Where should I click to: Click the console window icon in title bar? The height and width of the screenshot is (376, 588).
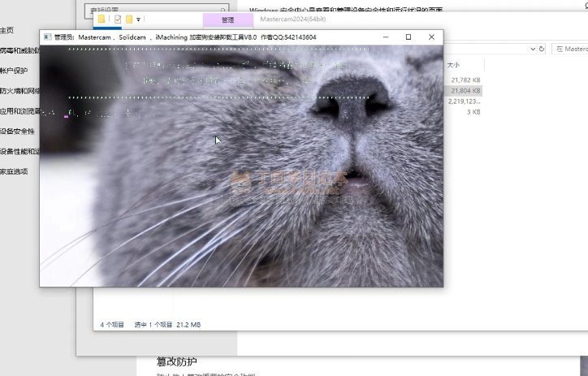point(47,37)
